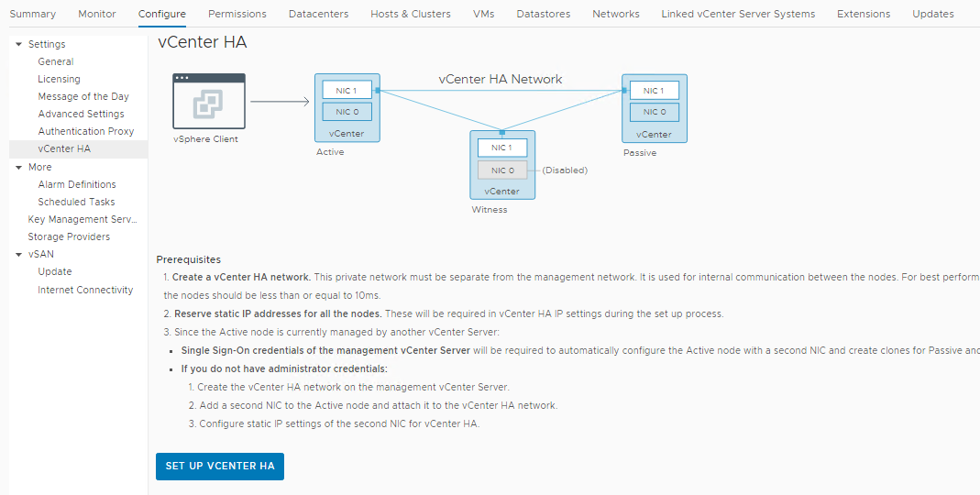Click the Prerequisites heading

coord(188,259)
